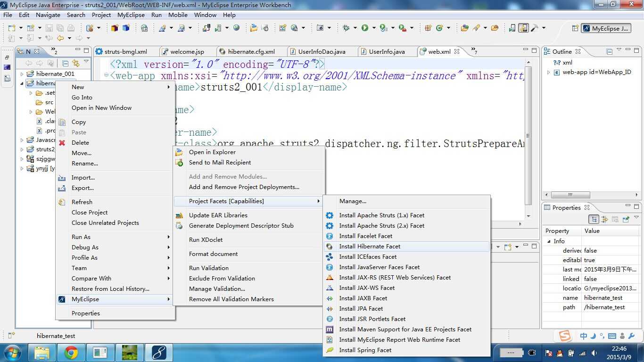Maximize the Outline view
This screenshot has height=362, width=644.
point(636,50)
